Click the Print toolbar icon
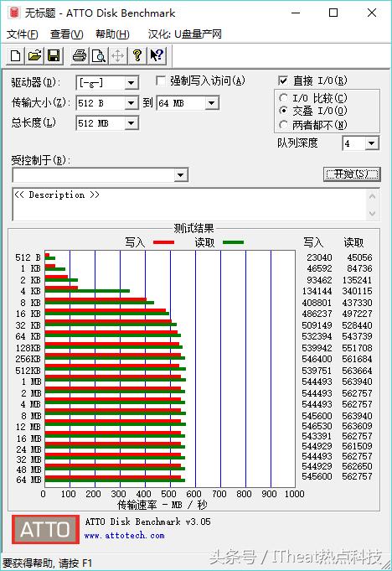The width and height of the screenshot is (392, 571). (80, 55)
